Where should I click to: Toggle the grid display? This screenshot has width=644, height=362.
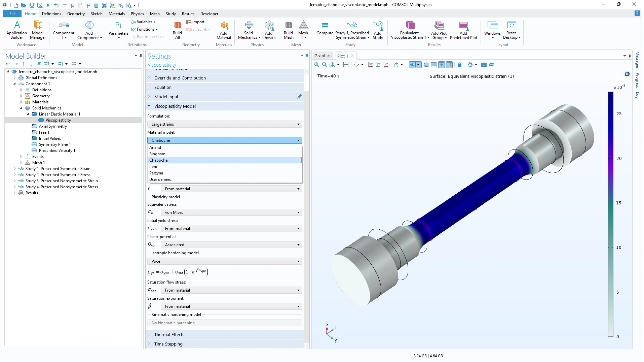pyautogui.click(x=434, y=65)
